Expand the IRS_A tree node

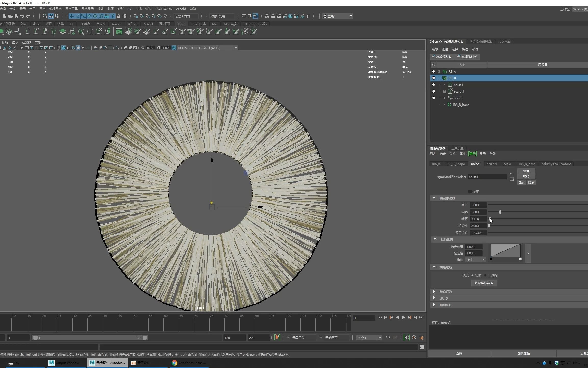pyautogui.click(x=439, y=71)
